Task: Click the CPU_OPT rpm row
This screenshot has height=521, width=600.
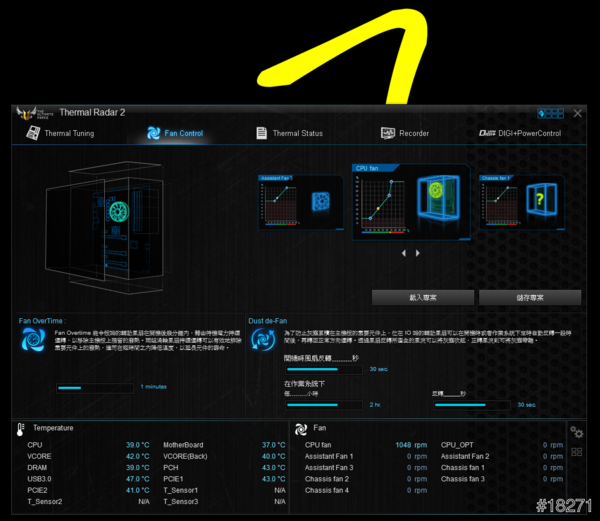Action: pyautogui.click(x=502, y=445)
